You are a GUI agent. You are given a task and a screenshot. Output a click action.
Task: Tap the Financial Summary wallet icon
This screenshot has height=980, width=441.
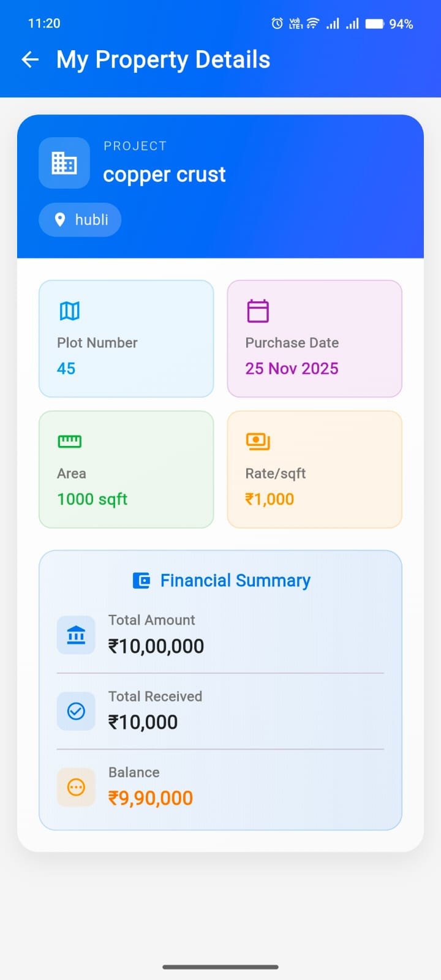pos(141,581)
